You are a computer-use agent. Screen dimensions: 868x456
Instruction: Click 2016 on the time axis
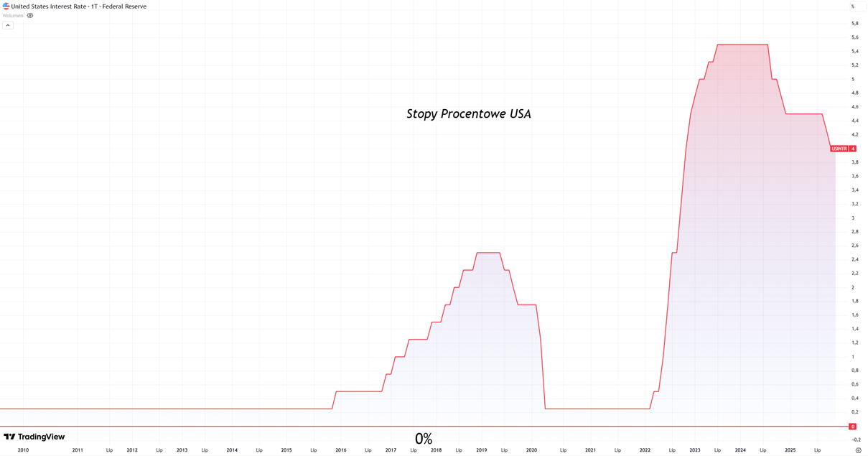pos(341,450)
